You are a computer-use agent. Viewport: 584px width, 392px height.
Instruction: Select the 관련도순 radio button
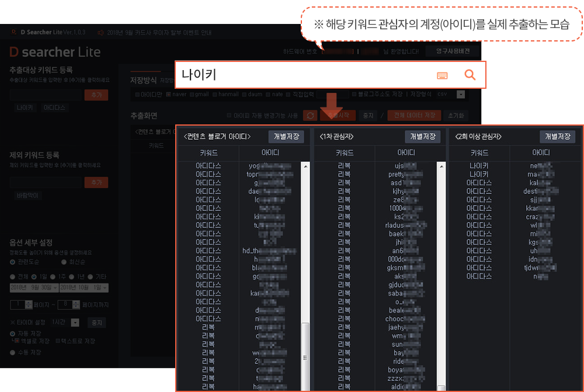pos(12,262)
